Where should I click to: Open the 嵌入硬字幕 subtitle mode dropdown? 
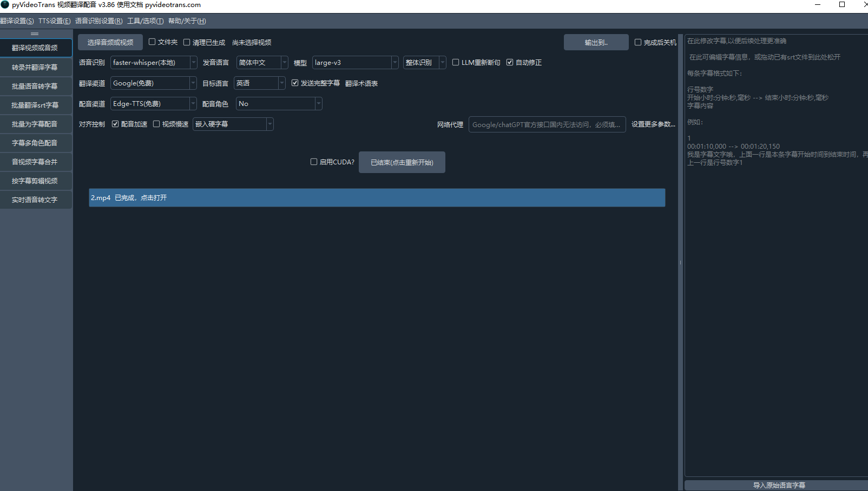[233, 124]
